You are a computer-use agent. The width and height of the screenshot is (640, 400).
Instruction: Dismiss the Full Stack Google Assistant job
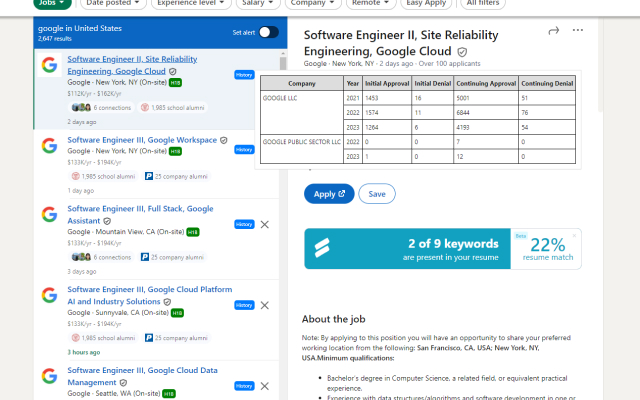click(x=264, y=224)
